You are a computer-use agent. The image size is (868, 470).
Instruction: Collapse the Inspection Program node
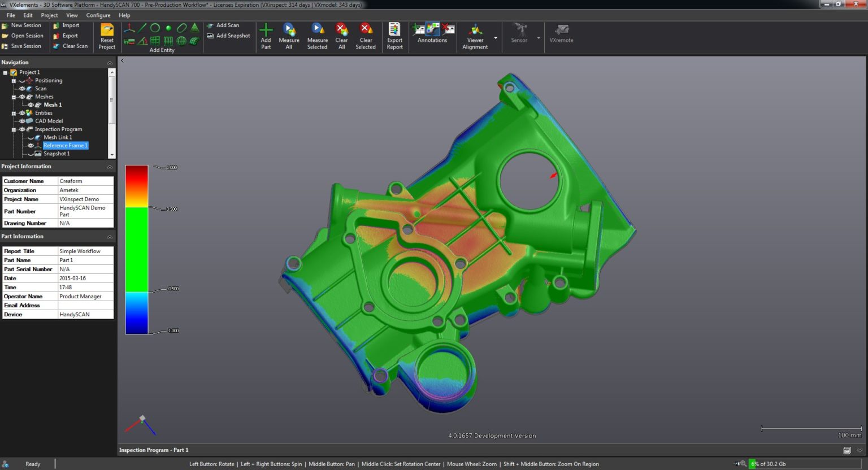[x=14, y=129]
